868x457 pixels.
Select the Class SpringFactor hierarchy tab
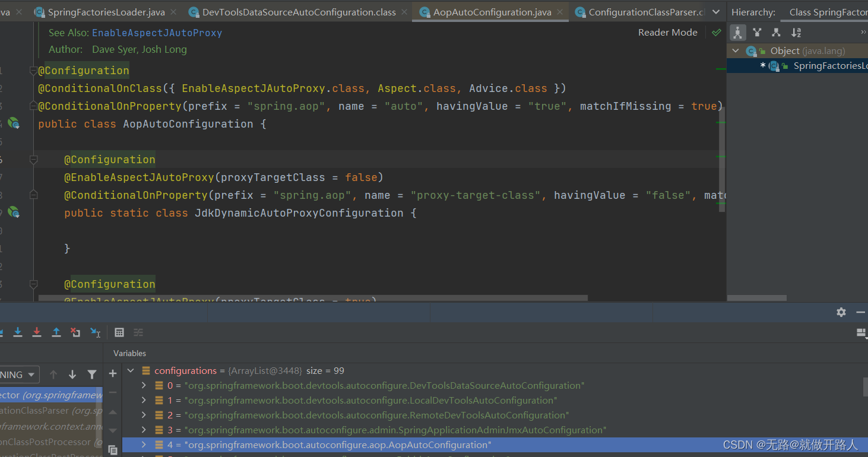824,12
